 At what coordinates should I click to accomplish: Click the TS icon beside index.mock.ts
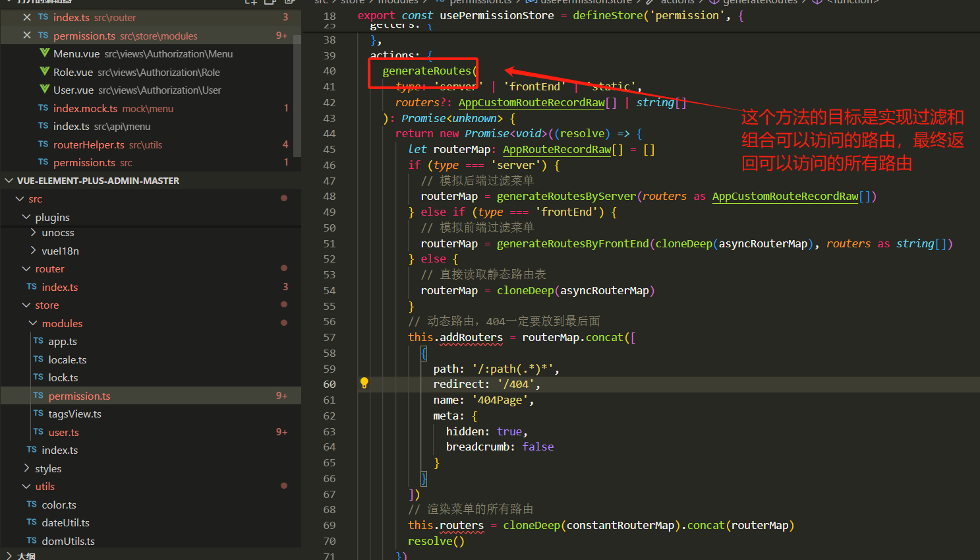[43, 108]
